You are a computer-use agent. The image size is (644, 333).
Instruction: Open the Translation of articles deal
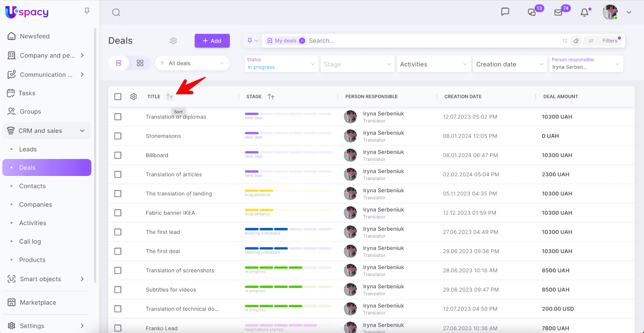(174, 174)
